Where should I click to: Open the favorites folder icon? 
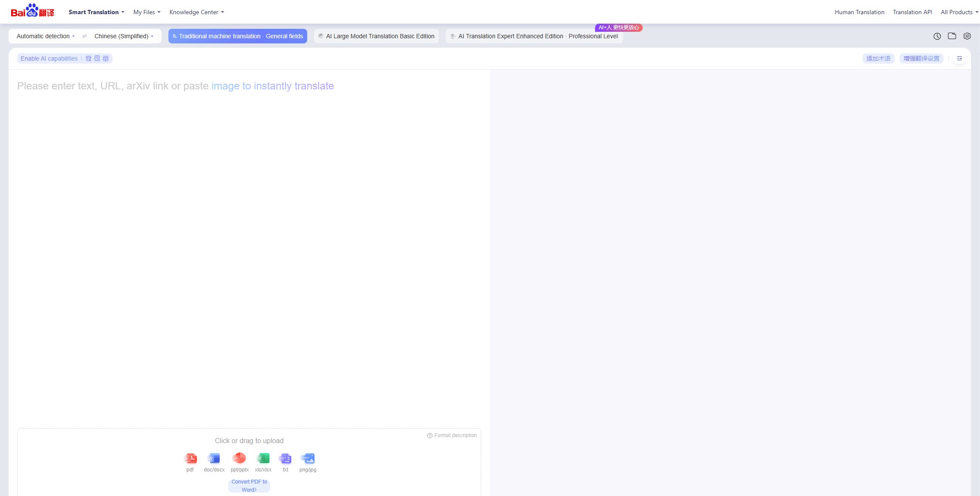point(952,36)
